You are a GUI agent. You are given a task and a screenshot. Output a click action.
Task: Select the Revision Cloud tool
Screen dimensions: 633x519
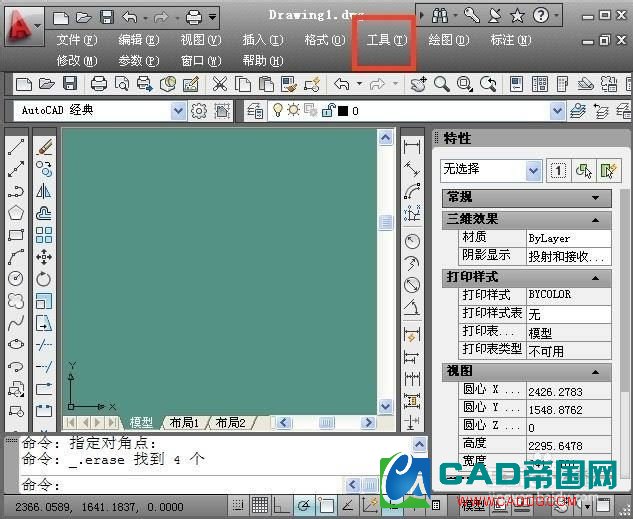tap(16, 301)
